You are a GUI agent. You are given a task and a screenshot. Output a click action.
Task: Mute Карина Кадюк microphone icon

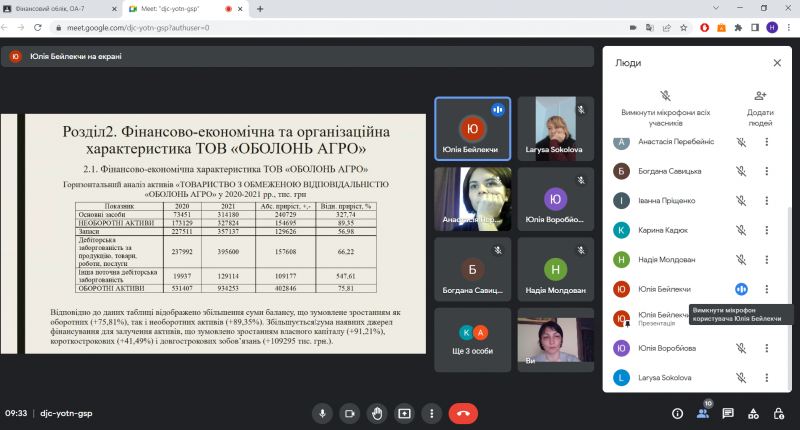(741, 231)
